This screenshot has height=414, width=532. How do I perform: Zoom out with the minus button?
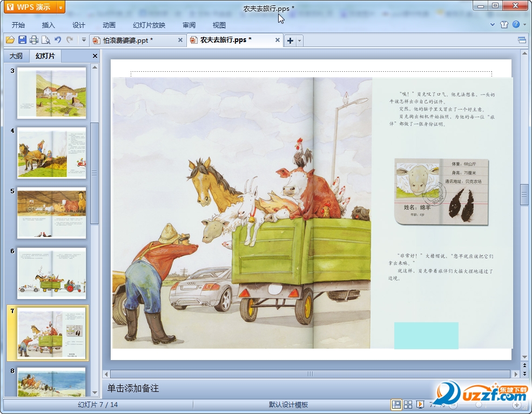tap(453, 405)
